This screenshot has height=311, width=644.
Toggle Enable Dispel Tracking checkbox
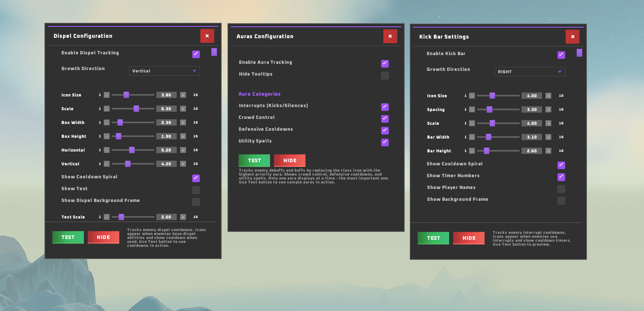point(196,54)
